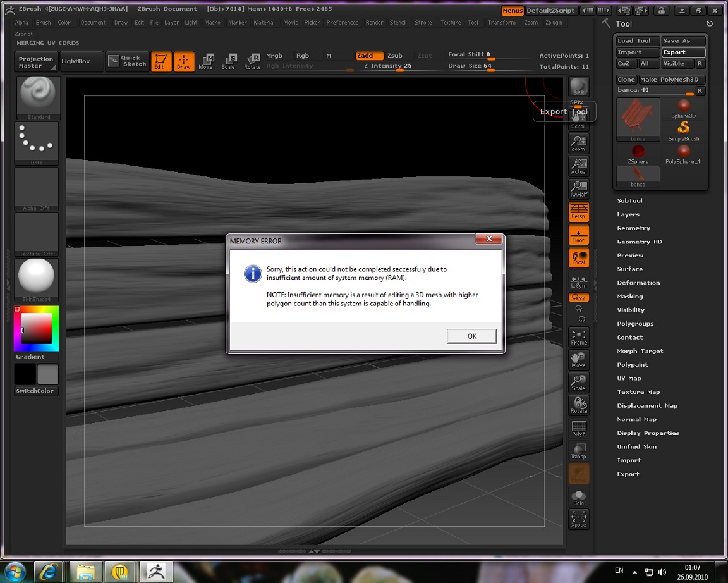Image resolution: width=728 pixels, height=583 pixels.
Task: Select the ZSphere tool
Action: 638,154
